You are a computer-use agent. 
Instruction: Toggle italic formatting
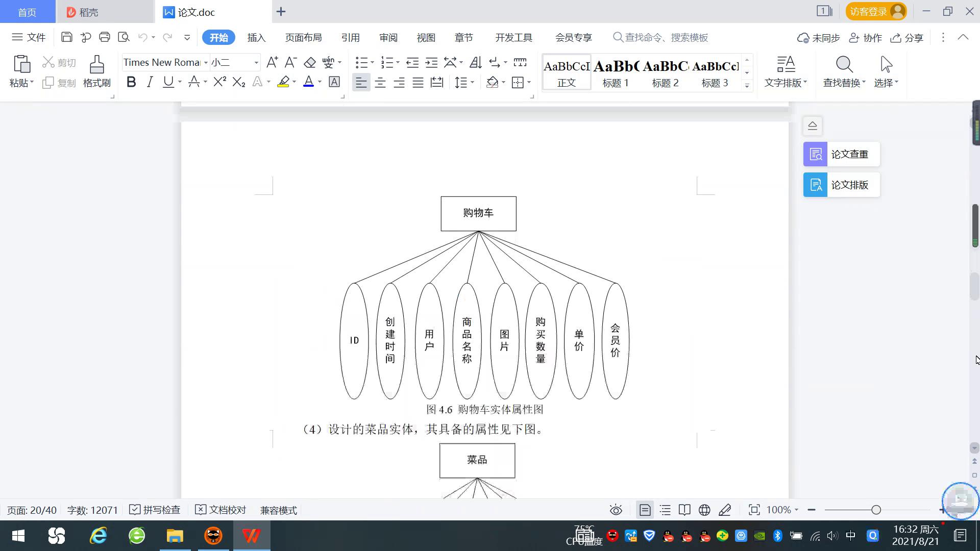150,82
